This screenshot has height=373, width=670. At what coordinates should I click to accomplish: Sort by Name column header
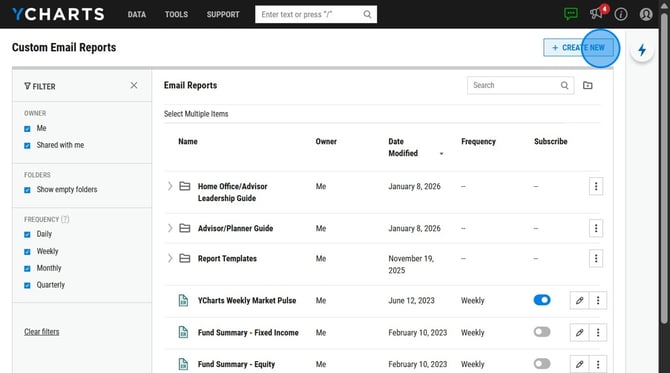pyautogui.click(x=188, y=141)
